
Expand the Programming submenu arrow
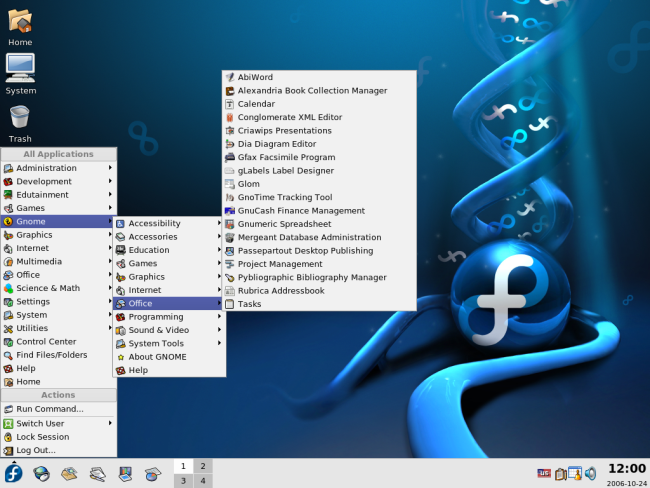(x=219, y=316)
